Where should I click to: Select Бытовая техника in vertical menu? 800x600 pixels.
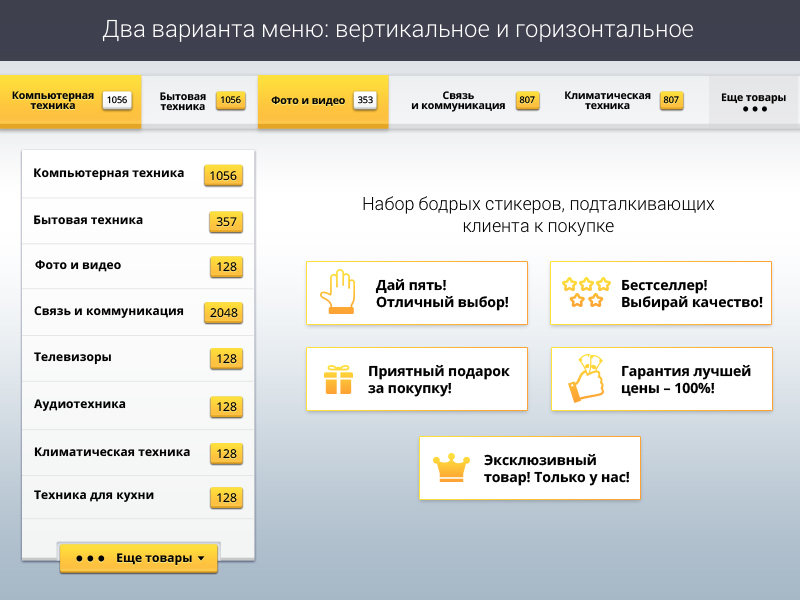(x=138, y=221)
